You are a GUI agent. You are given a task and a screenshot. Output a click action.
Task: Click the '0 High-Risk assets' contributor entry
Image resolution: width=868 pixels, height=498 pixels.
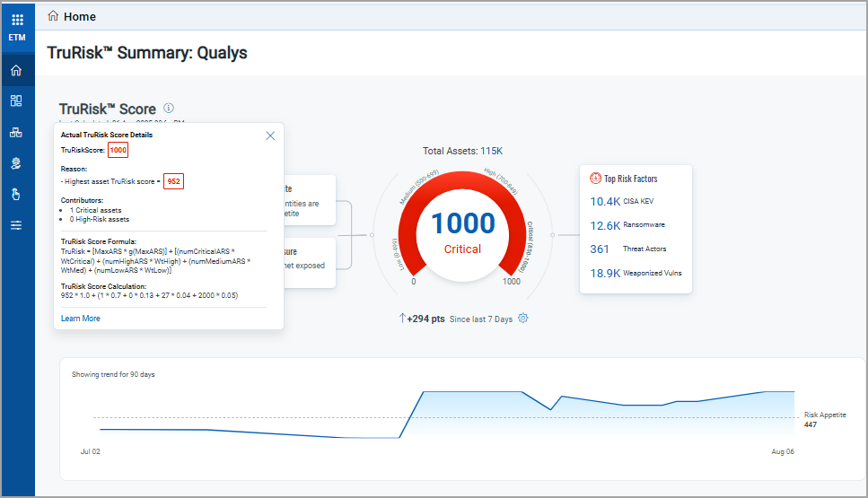[x=99, y=219]
